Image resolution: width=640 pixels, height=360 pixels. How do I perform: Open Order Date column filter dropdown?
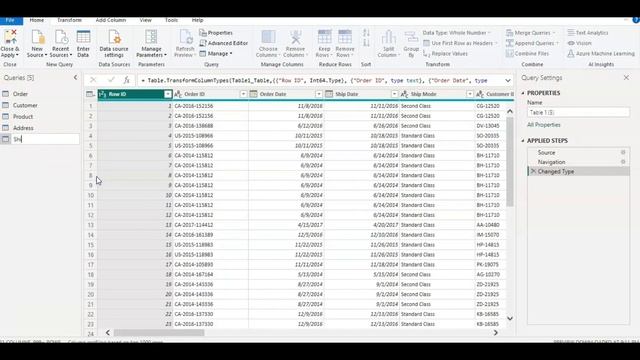[x=319, y=94]
